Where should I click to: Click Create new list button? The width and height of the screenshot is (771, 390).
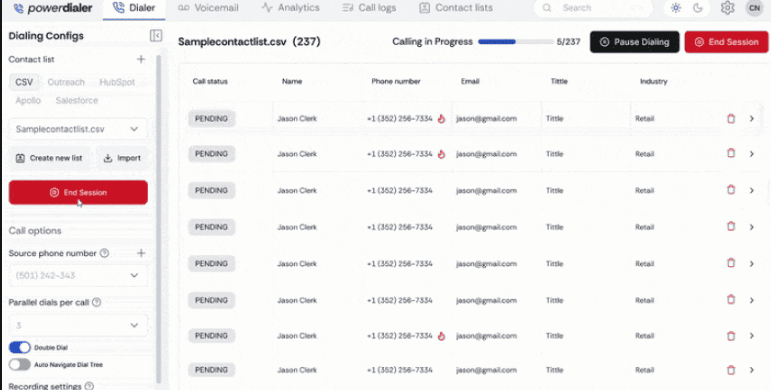(x=50, y=158)
